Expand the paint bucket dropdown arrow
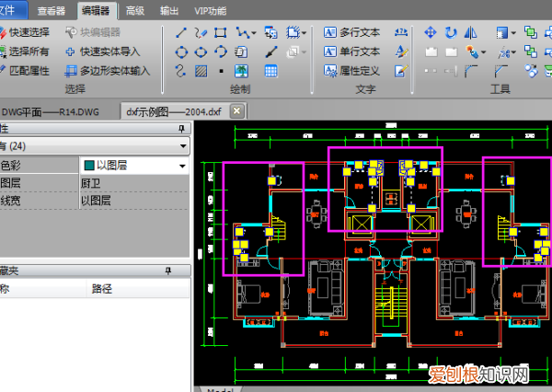The height and width of the screenshot is (392, 552). [483, 52]
